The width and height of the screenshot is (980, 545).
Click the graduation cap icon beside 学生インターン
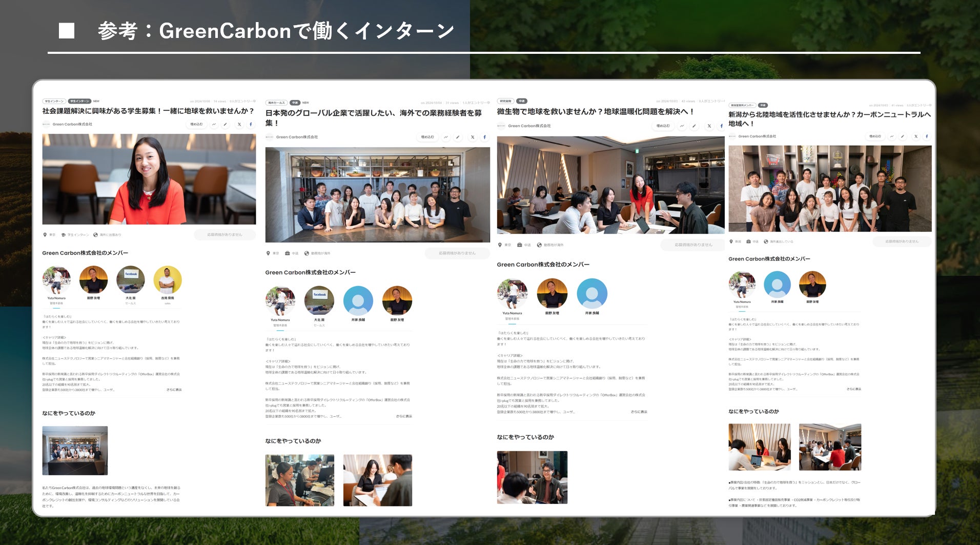[x=63, y=235]
